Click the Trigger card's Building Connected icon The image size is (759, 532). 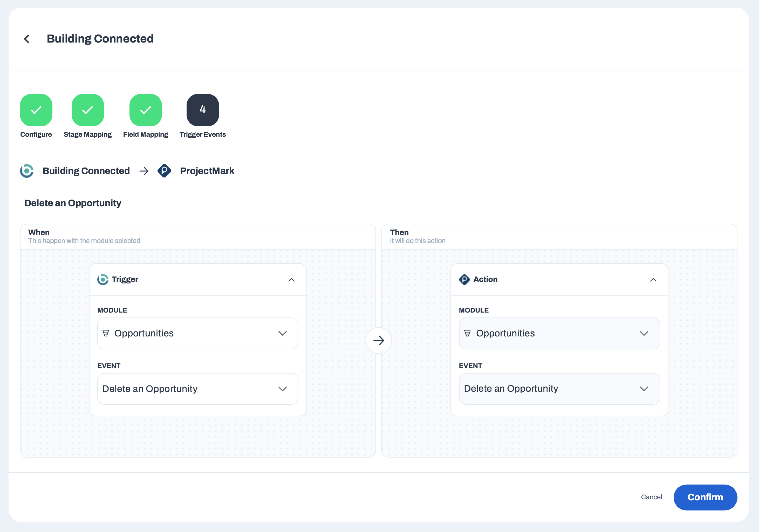point(103,280)
